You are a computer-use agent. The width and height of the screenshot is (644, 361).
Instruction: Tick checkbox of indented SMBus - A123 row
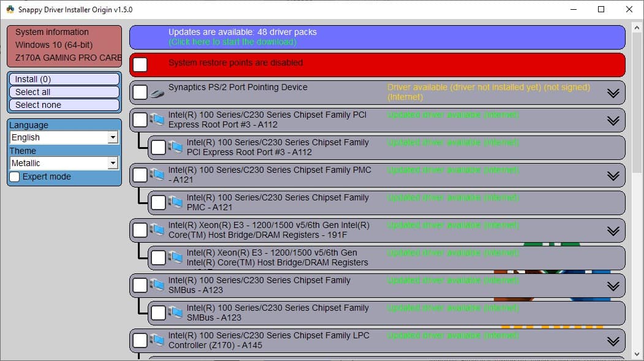click(x=158, y=312)
